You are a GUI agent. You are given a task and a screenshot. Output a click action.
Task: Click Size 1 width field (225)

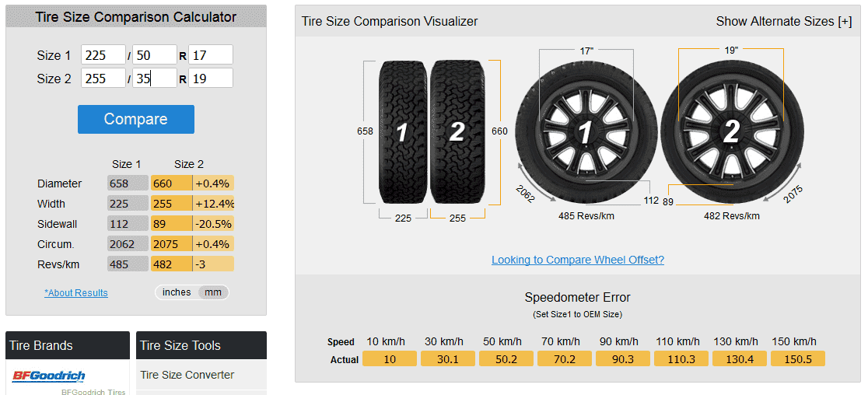[103, 55]
